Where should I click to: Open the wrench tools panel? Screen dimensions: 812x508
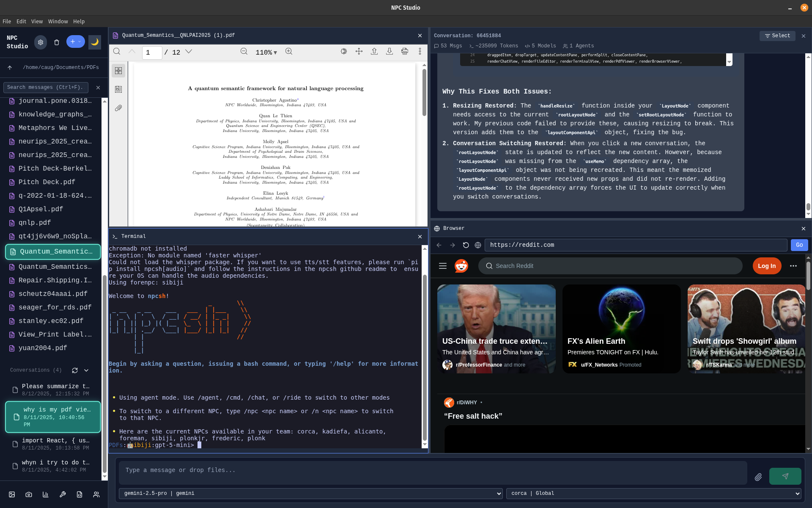(63, 494)
